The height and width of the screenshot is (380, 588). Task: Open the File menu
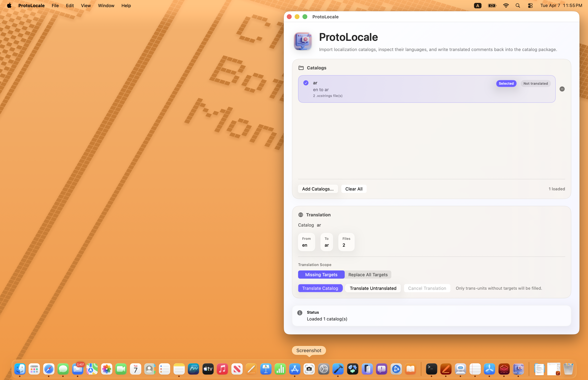pos(55,5)
